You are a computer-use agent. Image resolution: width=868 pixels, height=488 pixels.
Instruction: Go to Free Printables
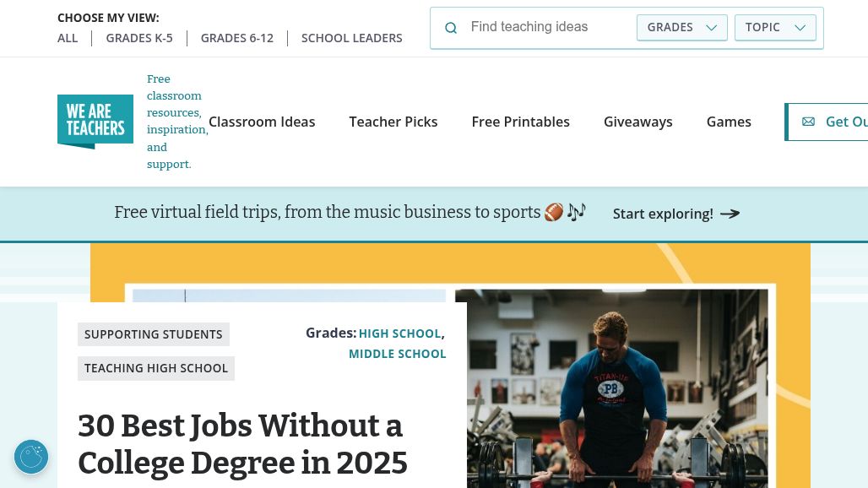pyautogui.click(x=521, y=122)
